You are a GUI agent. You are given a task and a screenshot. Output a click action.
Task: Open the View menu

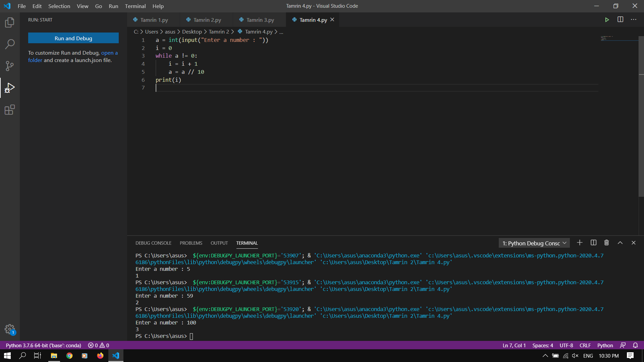tap(83, 6)
